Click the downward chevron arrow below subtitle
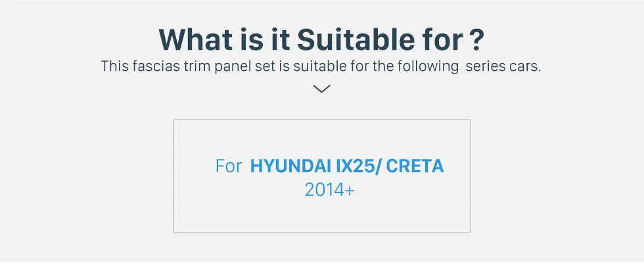644x264 pixels. pos(321,89)
